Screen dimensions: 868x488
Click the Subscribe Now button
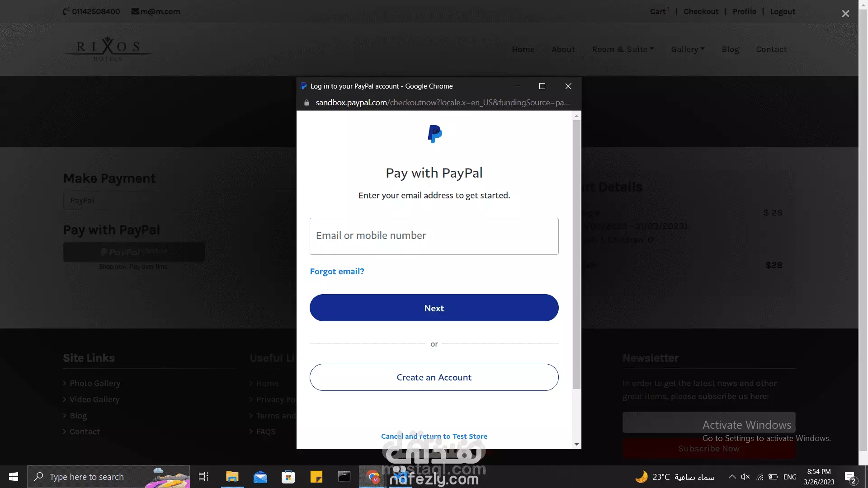tap(709, 449)
